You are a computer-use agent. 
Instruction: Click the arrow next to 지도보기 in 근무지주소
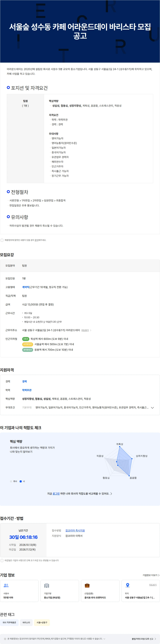(91, 330)
